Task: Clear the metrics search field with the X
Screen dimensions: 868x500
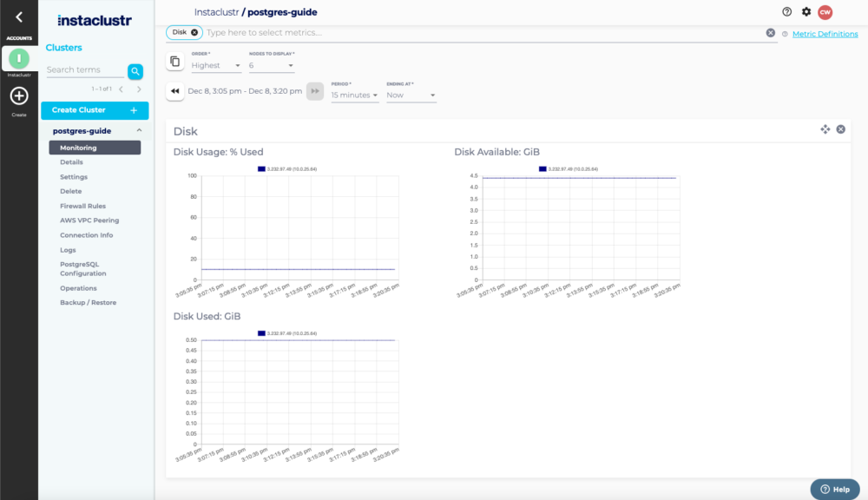Action: (x=771, y=31)
